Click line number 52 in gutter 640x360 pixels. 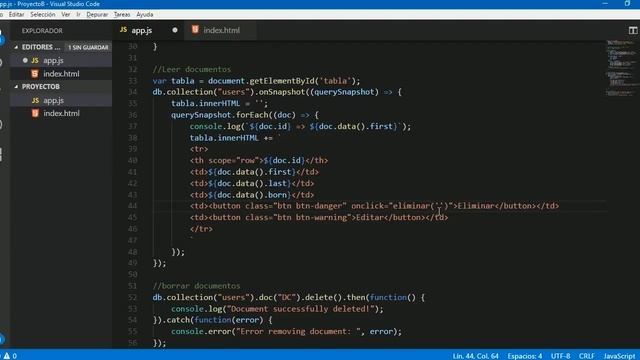coord(133,298)
